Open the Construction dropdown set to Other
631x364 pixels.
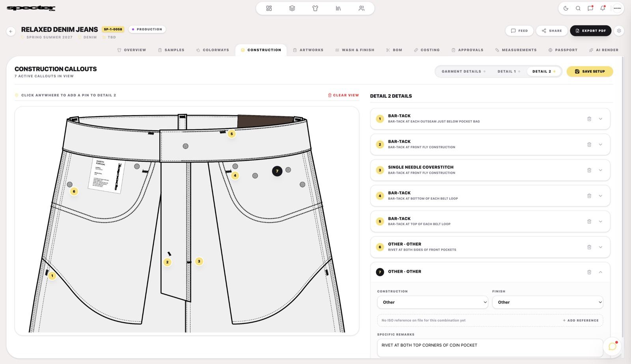(x=433, y=302)
